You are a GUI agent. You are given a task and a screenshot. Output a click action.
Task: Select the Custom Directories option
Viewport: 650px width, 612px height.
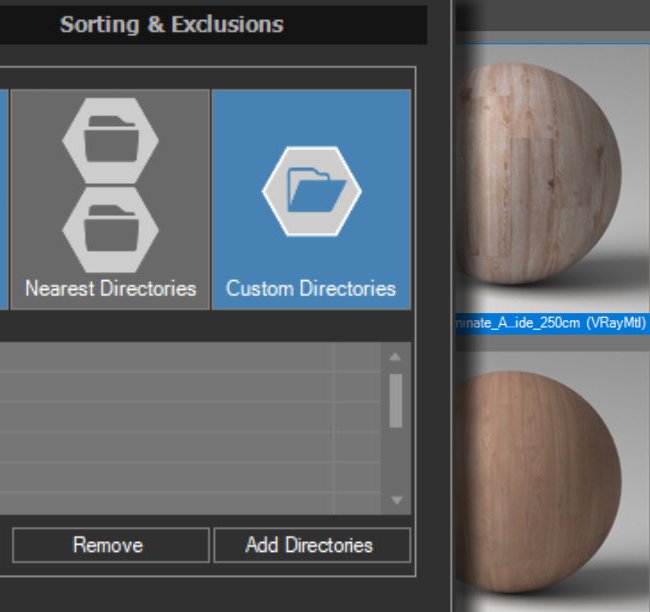tap(311, 199)
